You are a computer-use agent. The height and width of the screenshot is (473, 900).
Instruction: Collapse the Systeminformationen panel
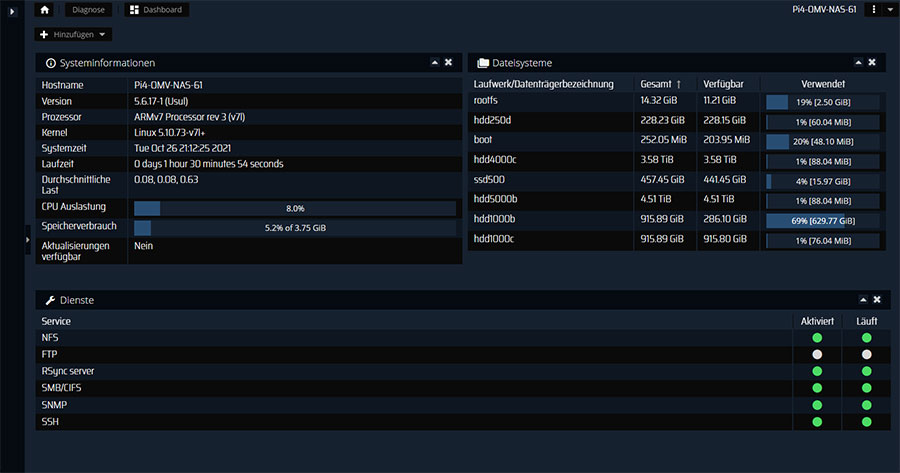(435, 62)
